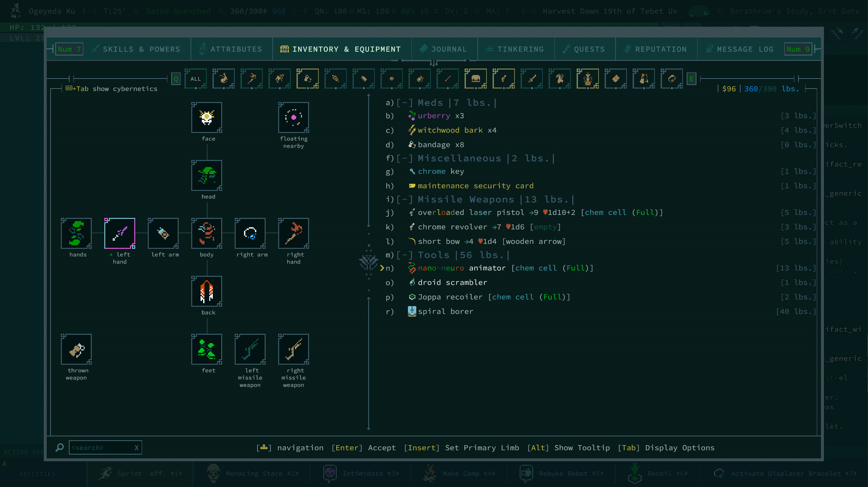The height and width of the screenshot is (487, 868).
Task: Collapse the Missile Weapons section
Action: click(405, 199)
